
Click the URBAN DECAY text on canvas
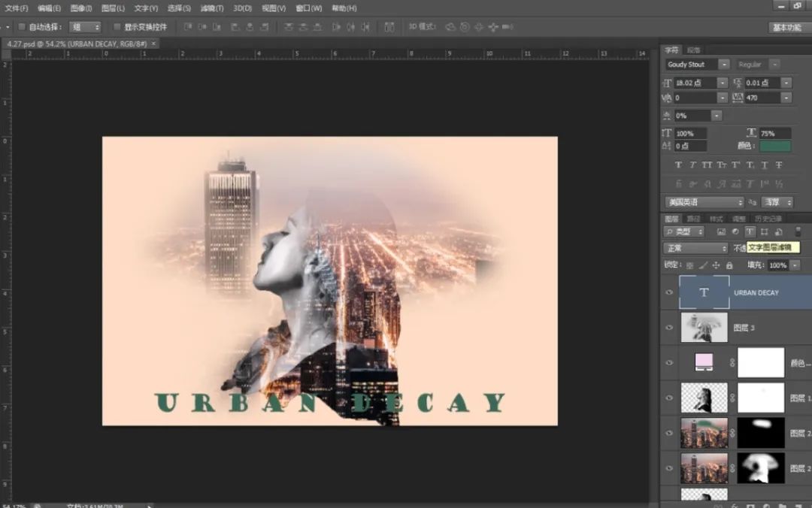click(x=330, y=402)
